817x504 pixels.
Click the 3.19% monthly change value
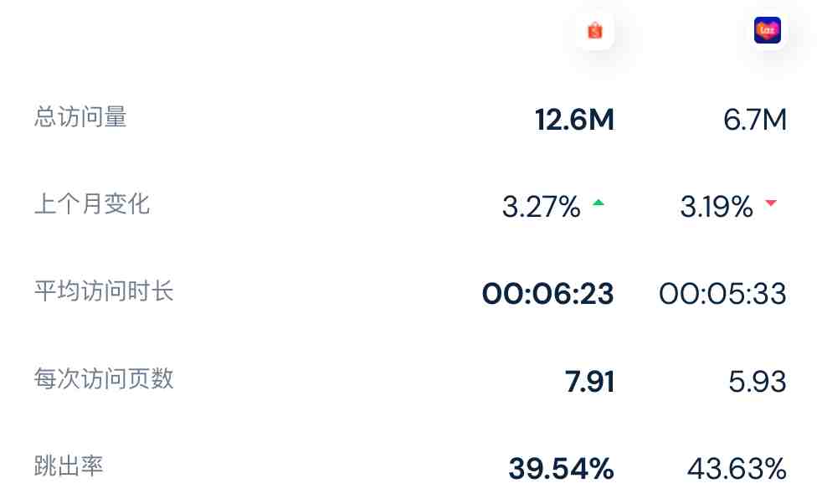click(x=717, y=207)
